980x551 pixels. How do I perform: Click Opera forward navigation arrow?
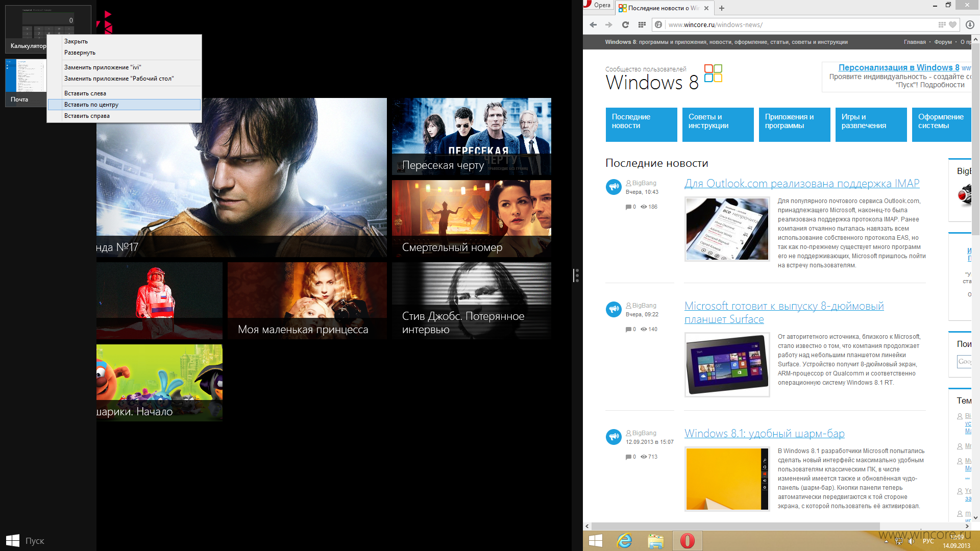click(x=608, y=24)
